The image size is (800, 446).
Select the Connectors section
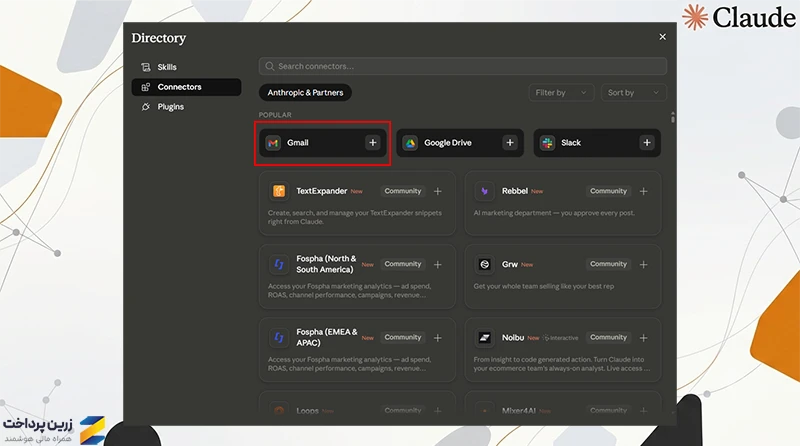click(x=186, y=87)
